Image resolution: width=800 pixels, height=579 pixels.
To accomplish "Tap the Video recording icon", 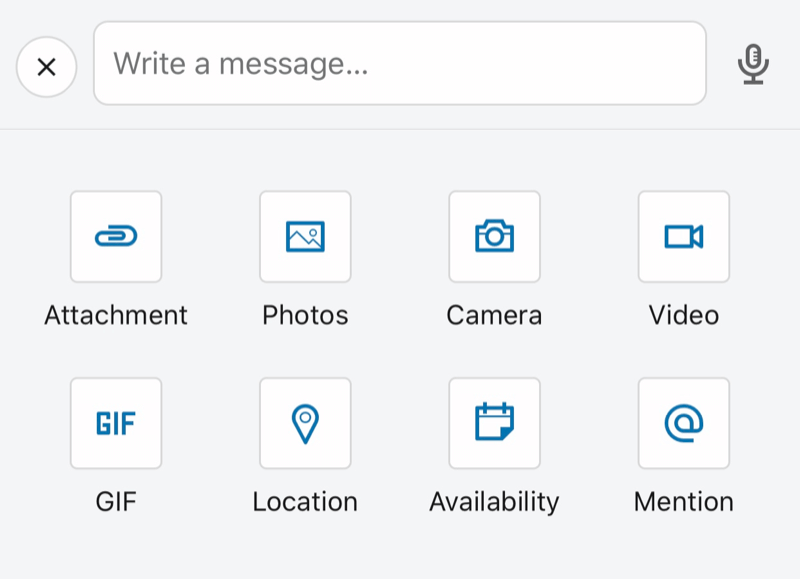I will 683,237.
